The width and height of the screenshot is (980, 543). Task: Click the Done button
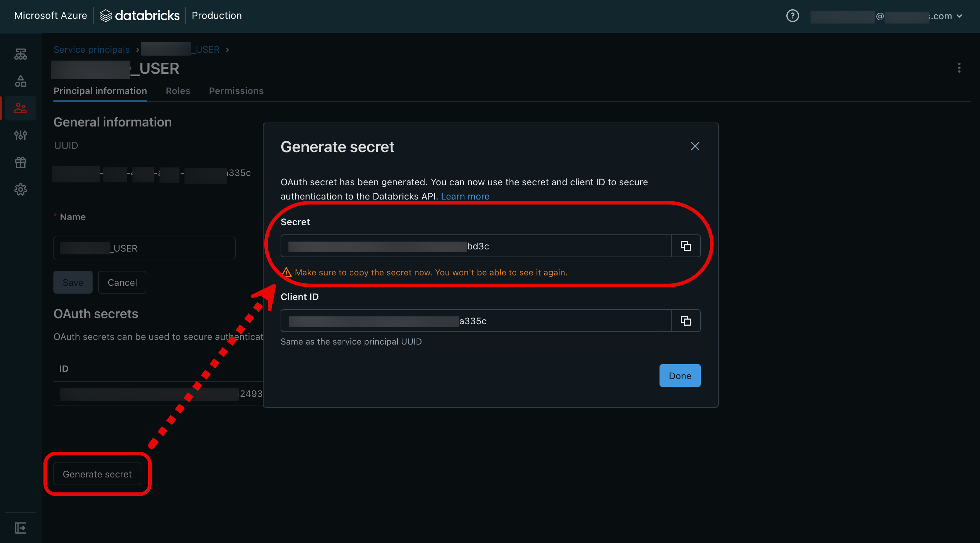point(679,375)
